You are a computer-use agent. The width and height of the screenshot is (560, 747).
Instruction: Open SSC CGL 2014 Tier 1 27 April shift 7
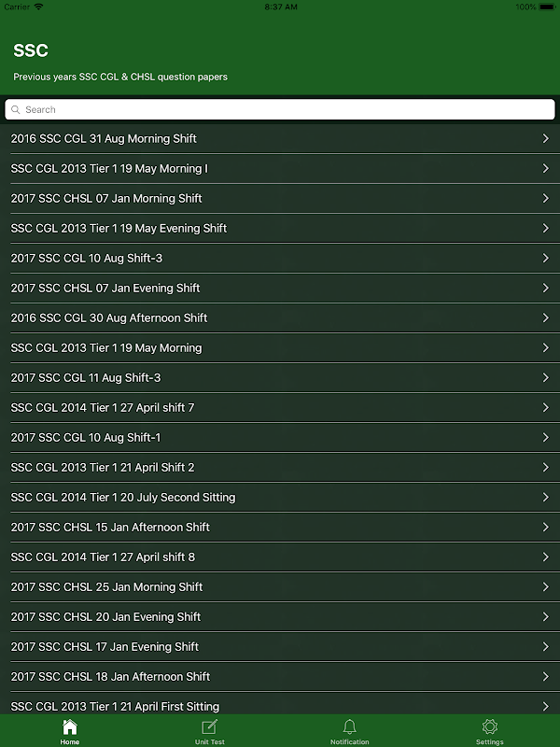click(103, 408)
